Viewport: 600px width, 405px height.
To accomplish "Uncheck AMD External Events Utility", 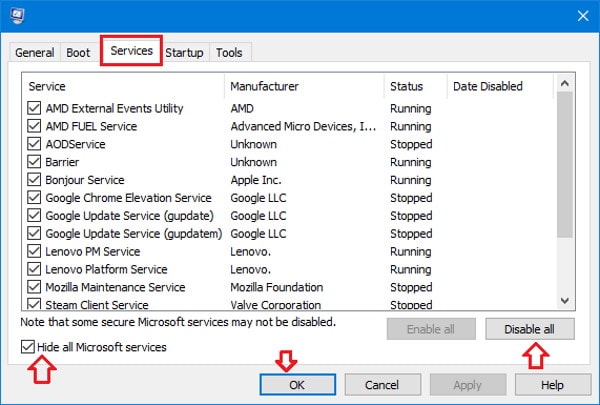I will pyautogui.click(x=34, y=108).
